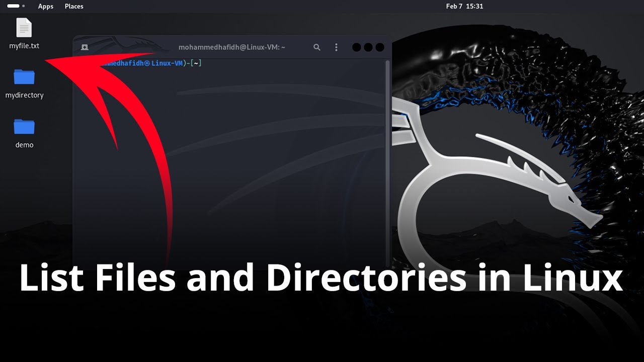Click the demo label text
This screenshot has width=644, height=362.
(x=24, y=145)
